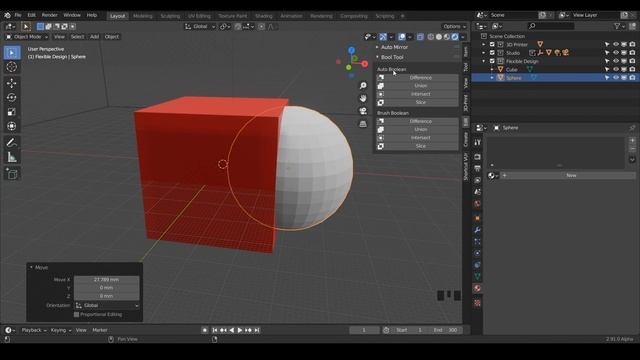
Task: Open the Playback dropdown menu
Action: click(x=34, y=330)
